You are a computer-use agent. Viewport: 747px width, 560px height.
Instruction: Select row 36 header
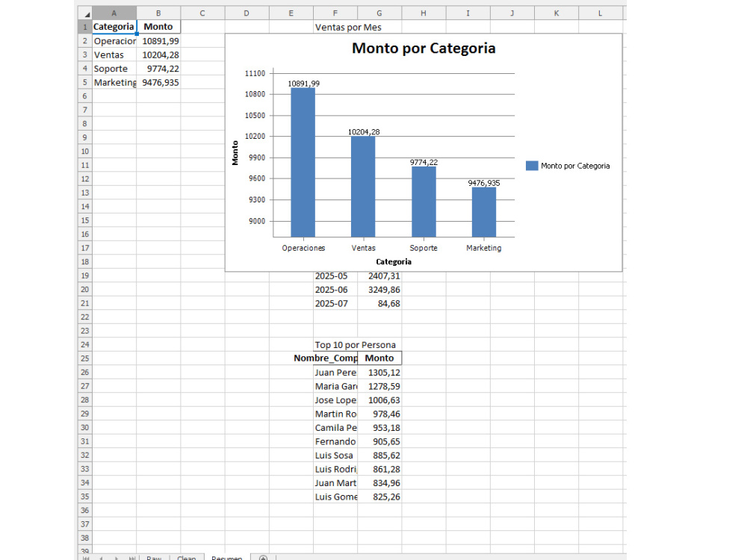pos(85,510)
